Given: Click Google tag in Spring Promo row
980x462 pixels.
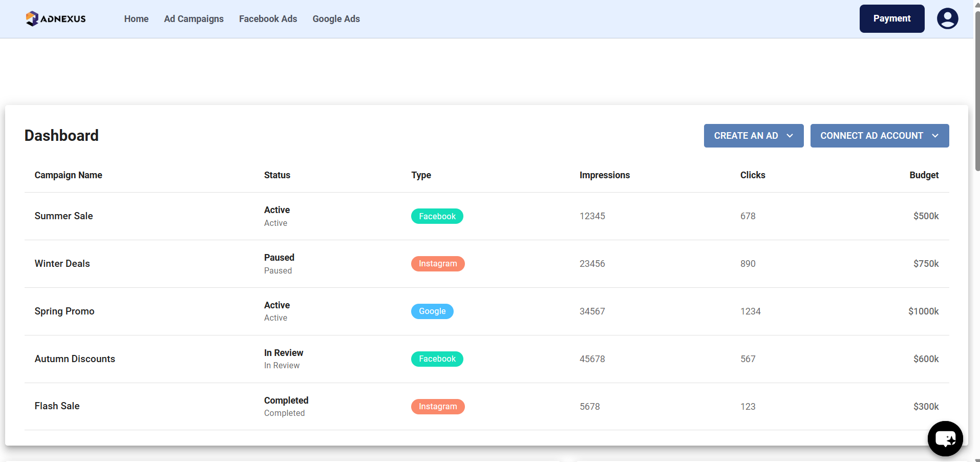Looking at the screenshot, I should 432,311.
